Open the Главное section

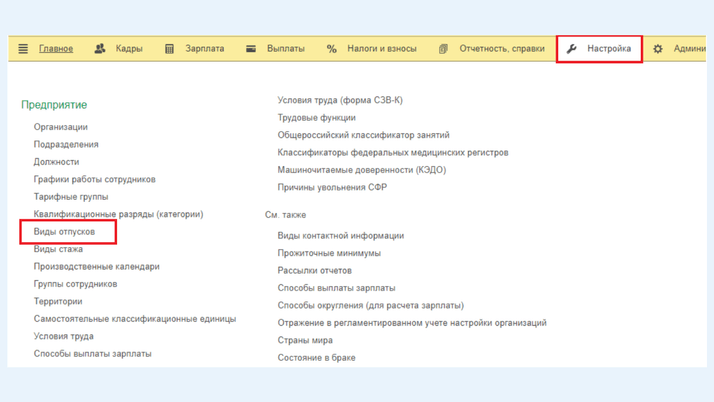pyautogui.click(x=56, y=49)
